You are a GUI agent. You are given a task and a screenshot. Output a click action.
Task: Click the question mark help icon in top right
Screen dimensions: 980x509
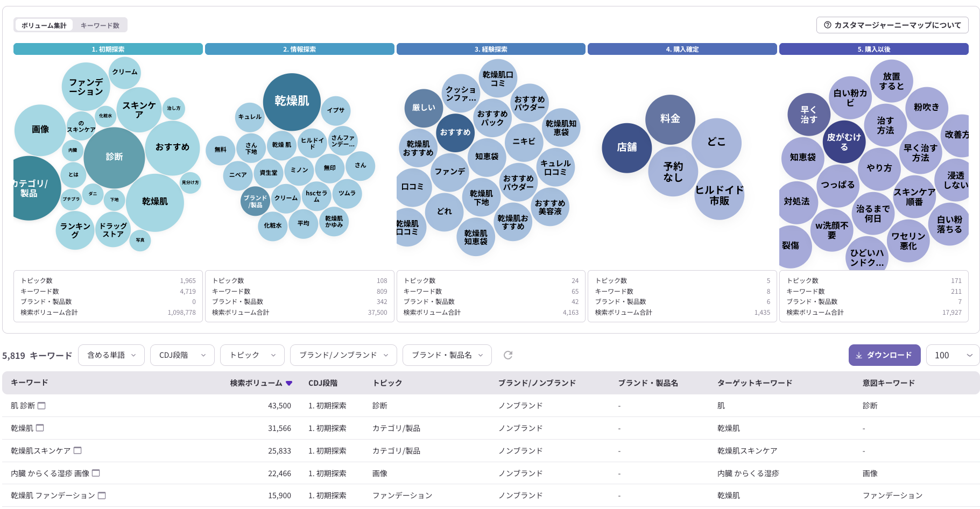tap(827, 25)
